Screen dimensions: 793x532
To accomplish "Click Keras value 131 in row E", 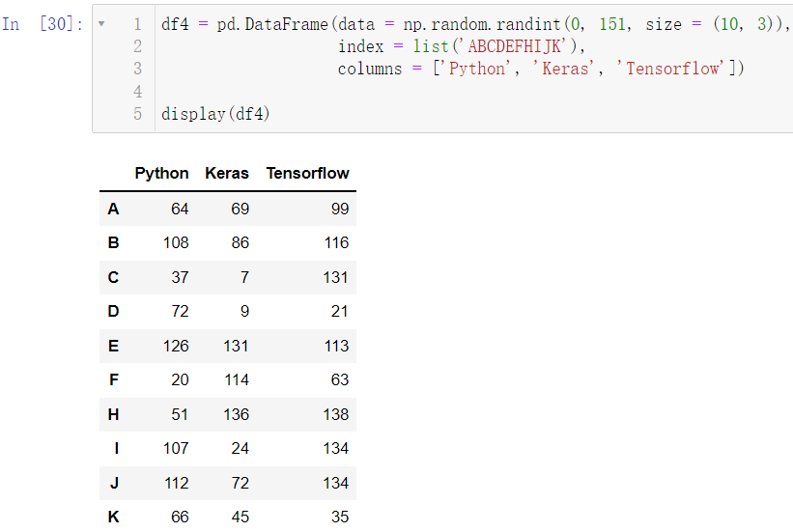I will pos(237,346).
